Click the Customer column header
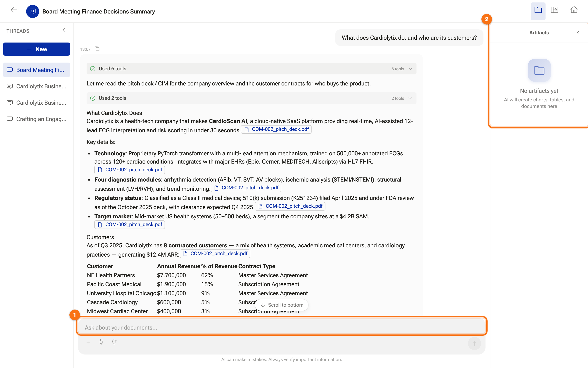This screenshot has height=368, width=588. click(x=100, y=266)
